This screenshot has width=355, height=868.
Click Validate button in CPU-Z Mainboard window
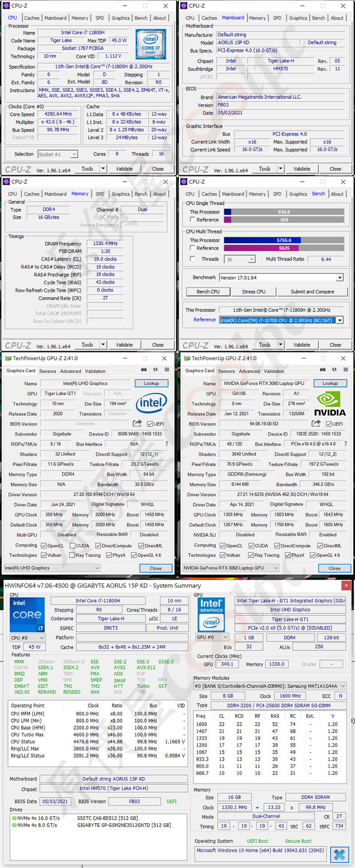point(302,169)
